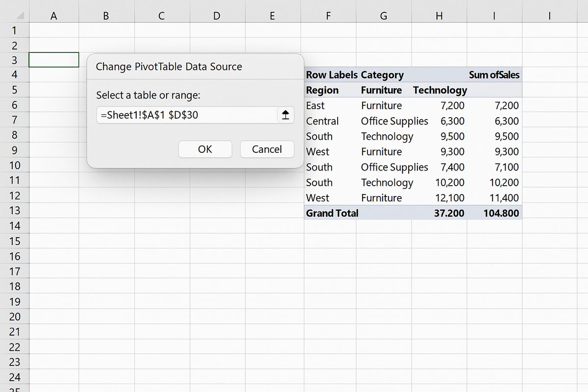Select the column G header
588x392 pixels.
tap(384, 16)
